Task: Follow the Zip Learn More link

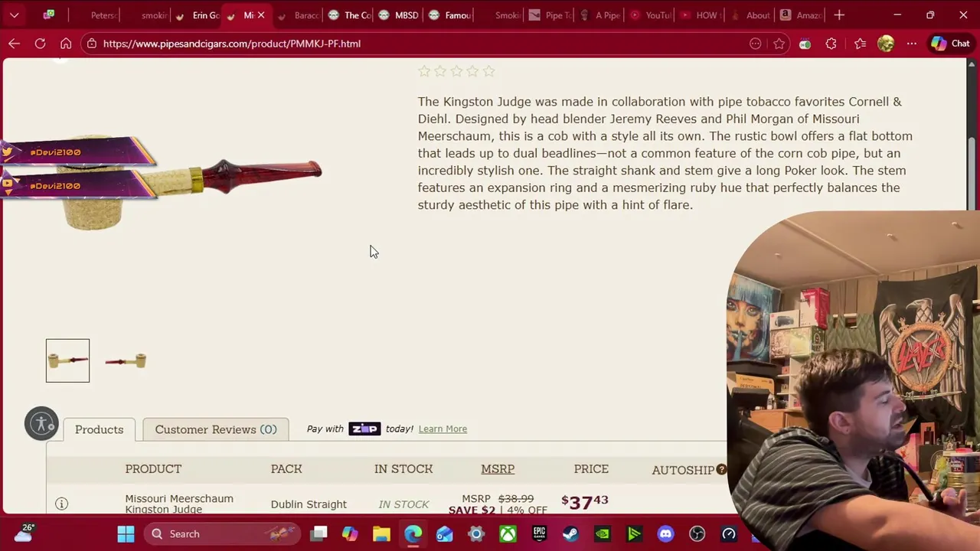Action: click(443, 429)
